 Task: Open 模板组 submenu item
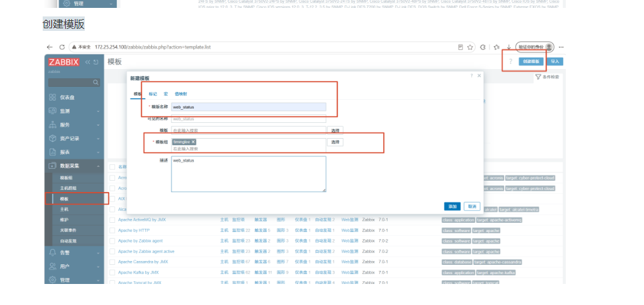pyautogui.click(x=66, y=177)
